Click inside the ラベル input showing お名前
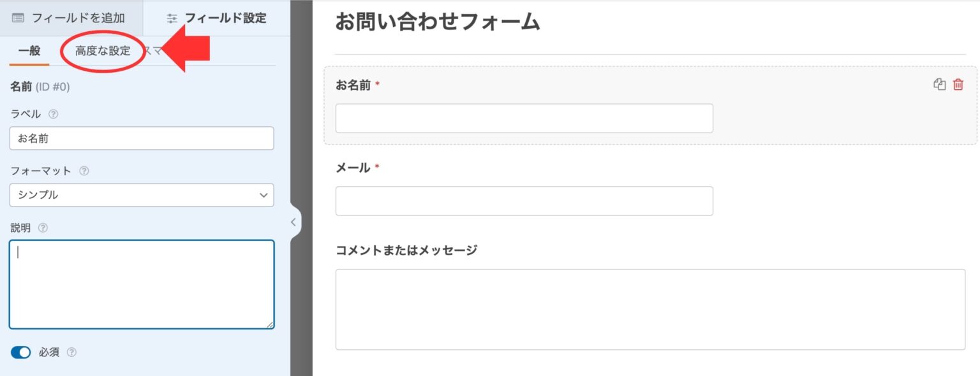Viewport: 980px width, 376px height. (142, 138)
